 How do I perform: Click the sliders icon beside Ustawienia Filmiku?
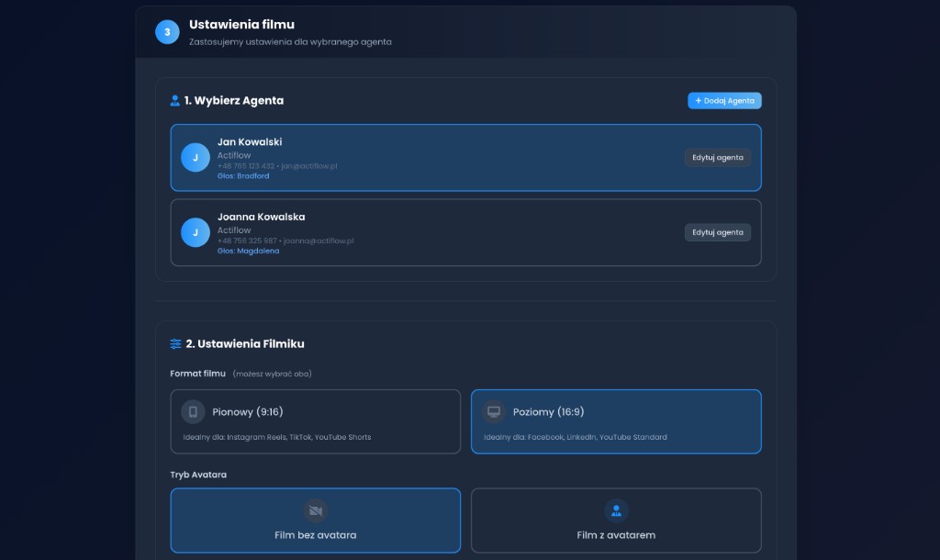pos(175,343)
